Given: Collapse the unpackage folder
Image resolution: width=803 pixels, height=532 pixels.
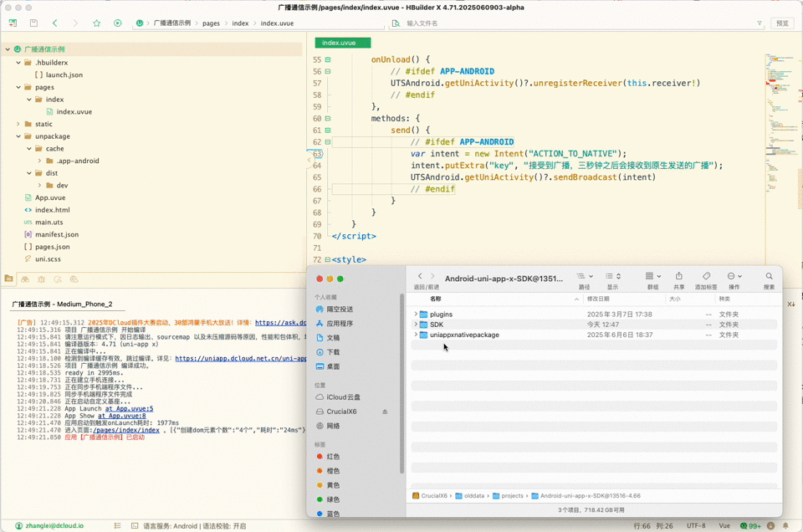Looking at the screenshot, I should (x=18, y=136).
